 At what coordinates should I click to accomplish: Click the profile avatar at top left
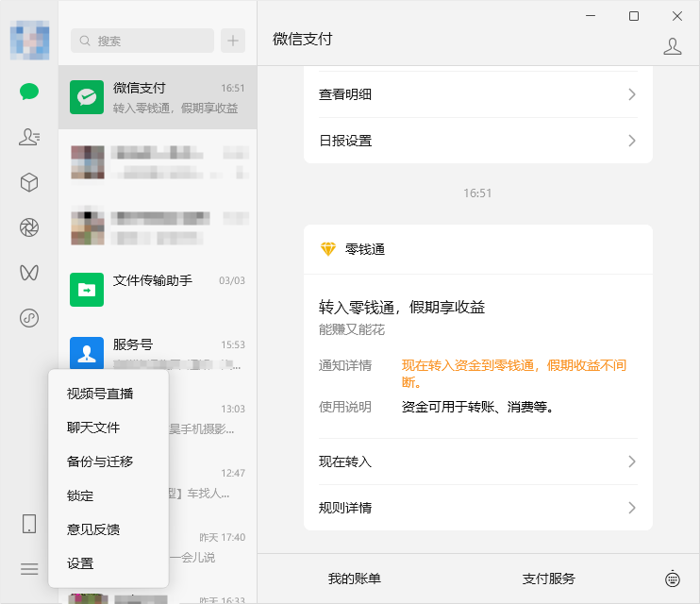click(x=29, y=41)
